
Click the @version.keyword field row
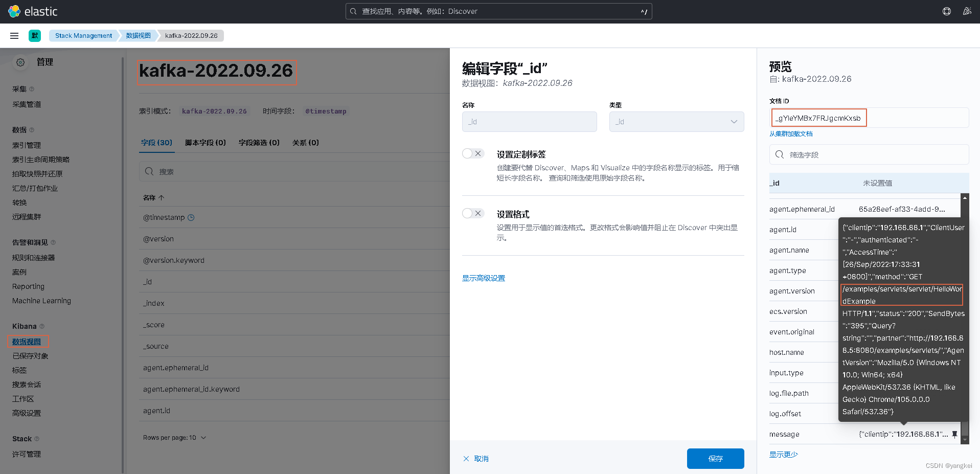[x=294, y=260]
